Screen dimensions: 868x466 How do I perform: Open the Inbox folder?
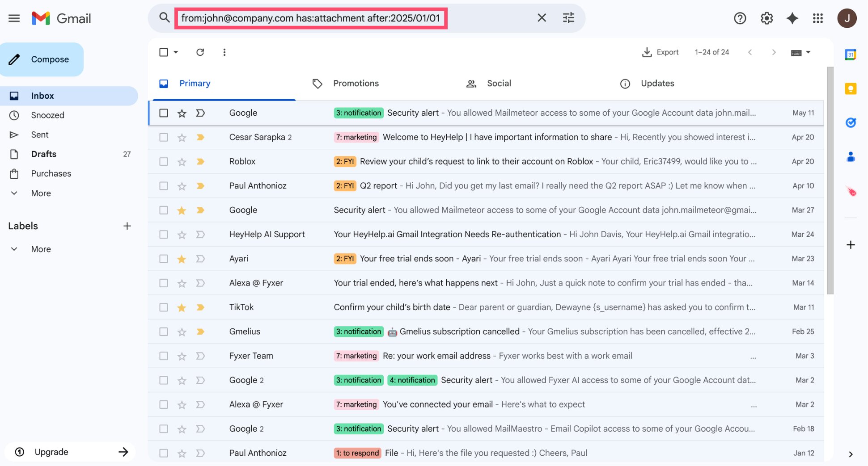pyautogui.click(x=69, y=96)
